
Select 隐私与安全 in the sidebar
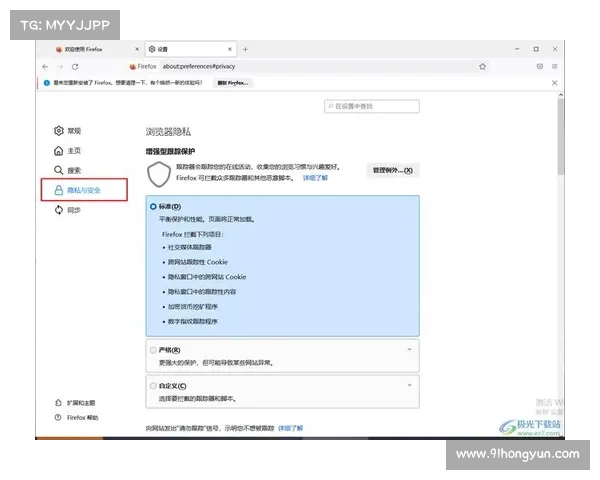[84, 190]
